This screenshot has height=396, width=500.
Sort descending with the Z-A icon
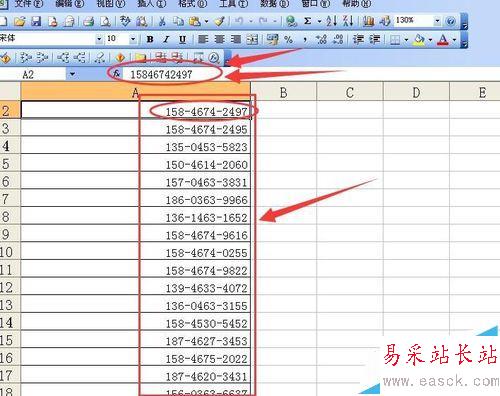(348, 22)
